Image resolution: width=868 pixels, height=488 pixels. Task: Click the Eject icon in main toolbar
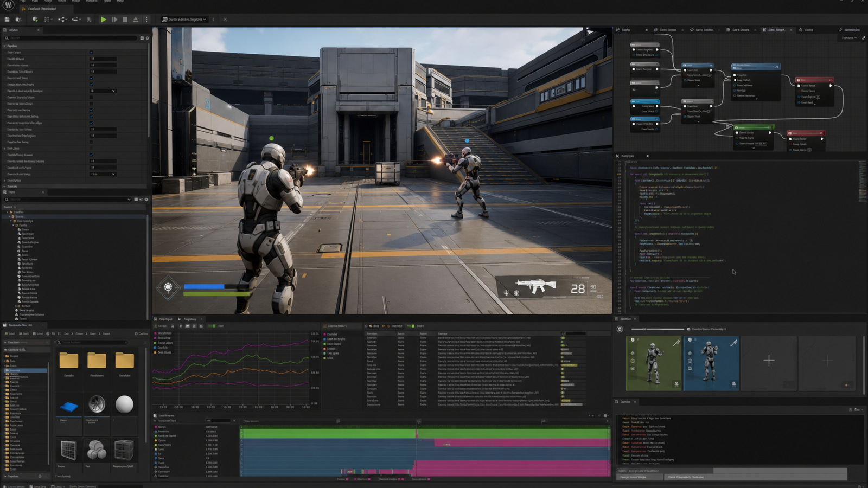(136, 20)
